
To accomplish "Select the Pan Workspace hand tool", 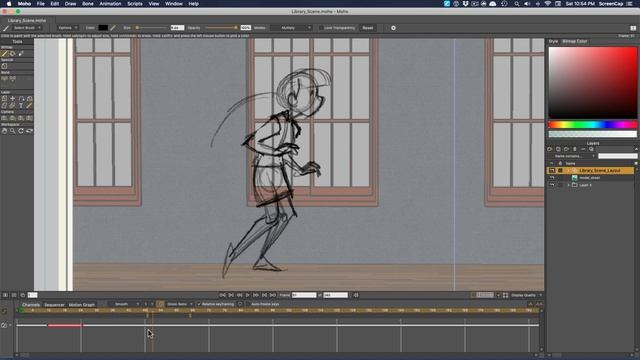I will tap(4, 131).
